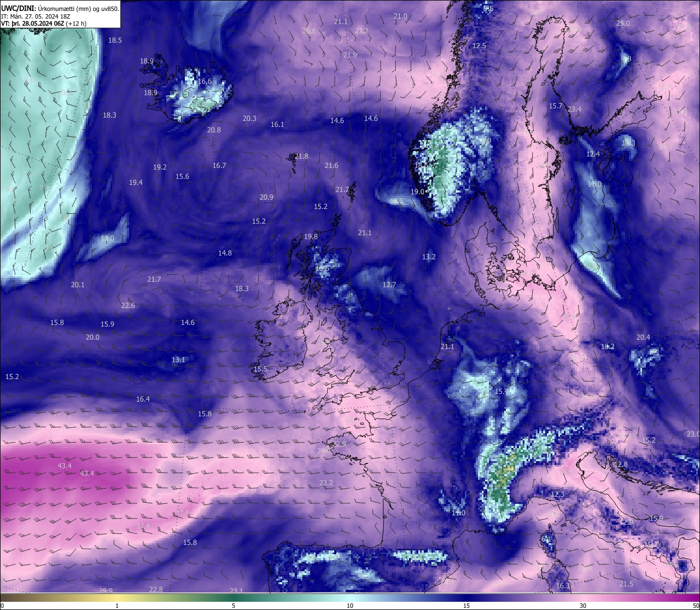Click the color scale tick label 50

pyautogui.click(x=696, y=606)
